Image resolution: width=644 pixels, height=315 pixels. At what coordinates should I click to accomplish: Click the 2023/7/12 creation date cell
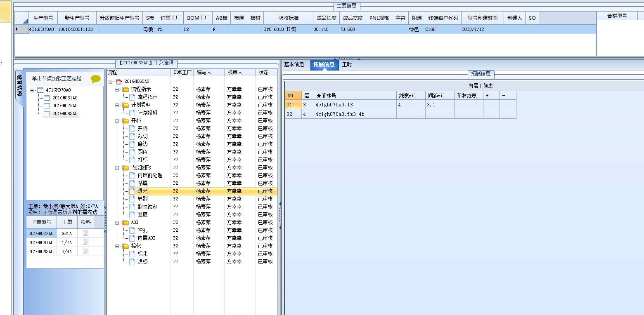click(x=483, y=29)
